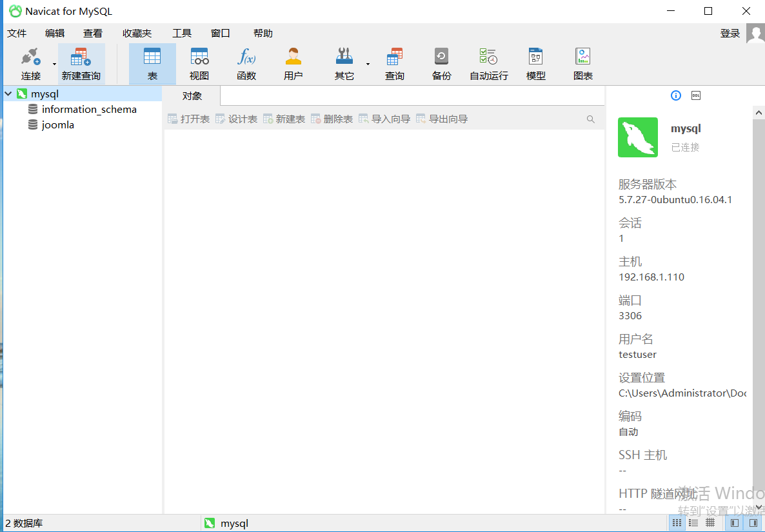Switch object list to detail view
Screen dimensions: 765x532
pyautogui.click(x=693, y=523)
